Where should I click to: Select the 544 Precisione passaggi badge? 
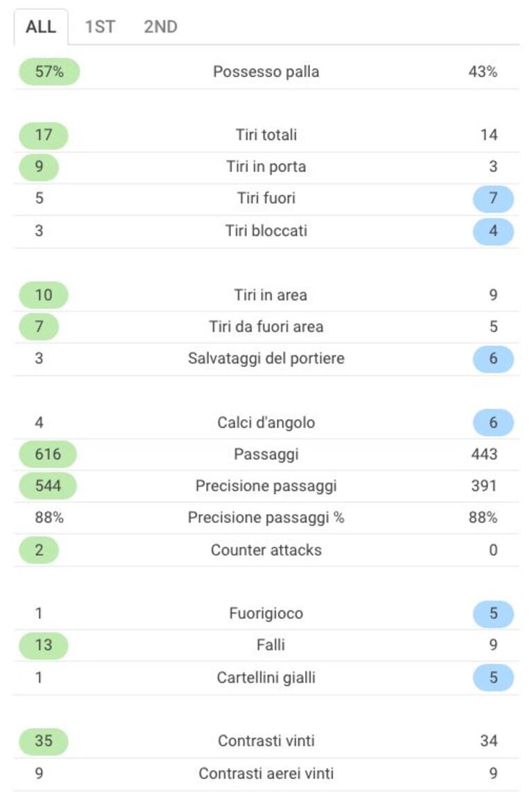coord(48,486)
